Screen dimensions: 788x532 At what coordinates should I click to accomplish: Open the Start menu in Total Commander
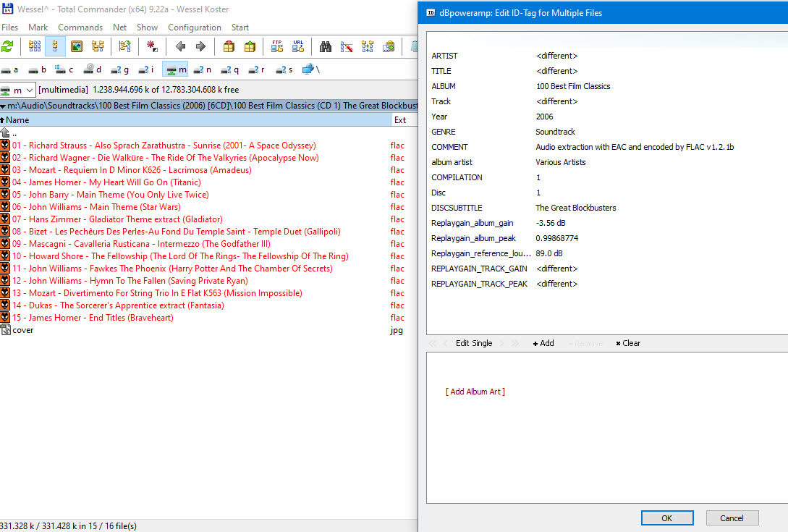240,28
